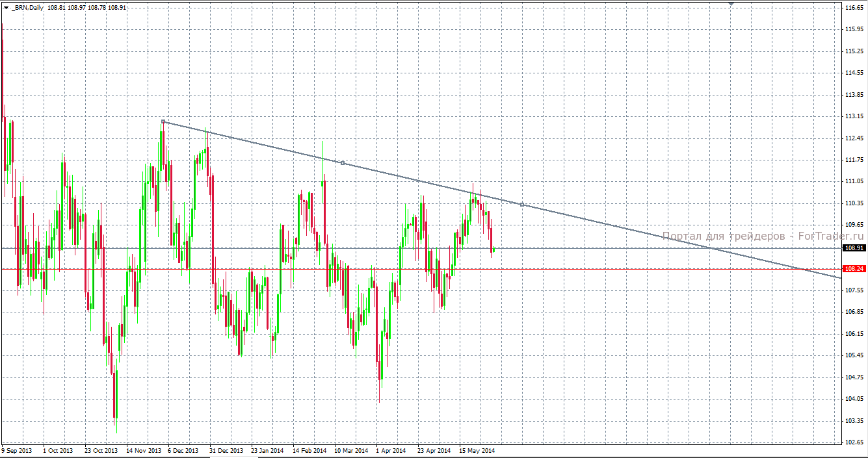Click the 107.55 price axis label

tap(854, 290)
